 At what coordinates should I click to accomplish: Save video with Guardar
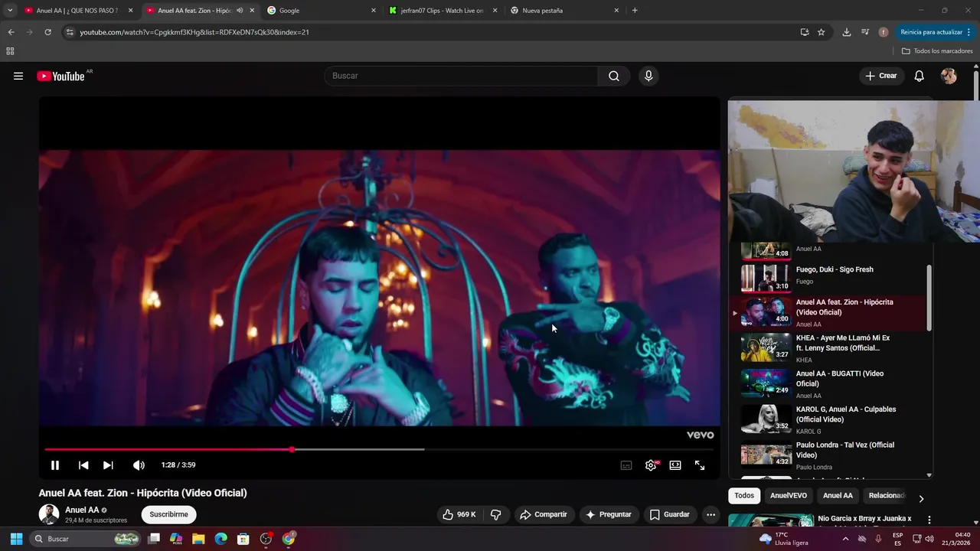[670, 514]
